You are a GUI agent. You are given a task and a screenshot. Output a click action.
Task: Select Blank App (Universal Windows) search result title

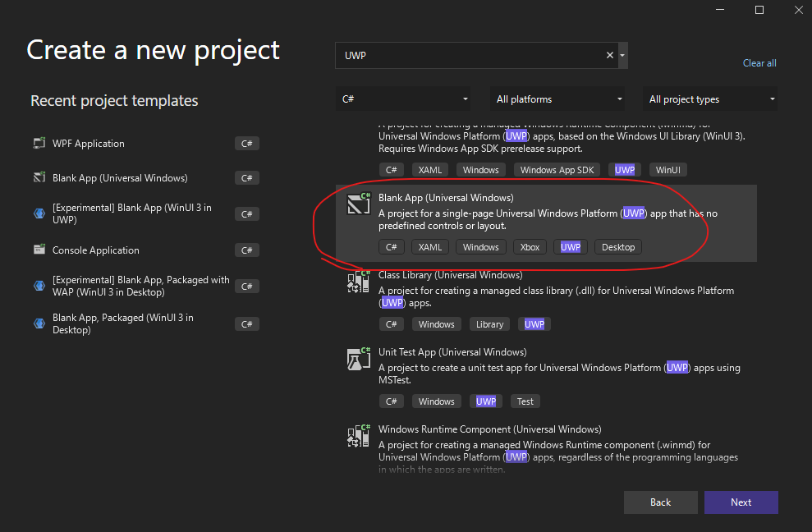point(446,197)
